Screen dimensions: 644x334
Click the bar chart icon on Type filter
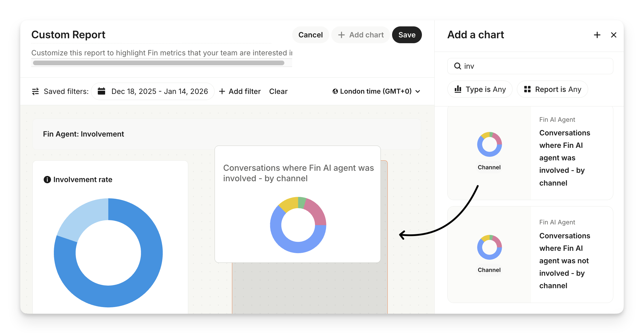[x=458, y=89]
